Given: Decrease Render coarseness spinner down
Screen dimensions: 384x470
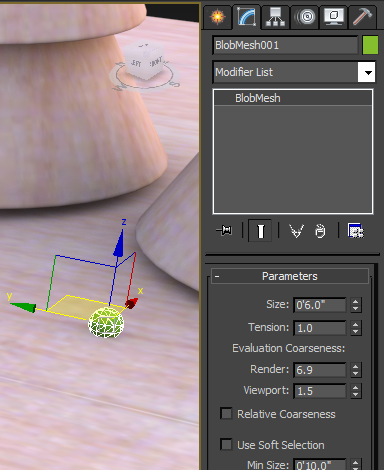Looking at the screenshot, I should pyautogui.click(x=356, y=374).
